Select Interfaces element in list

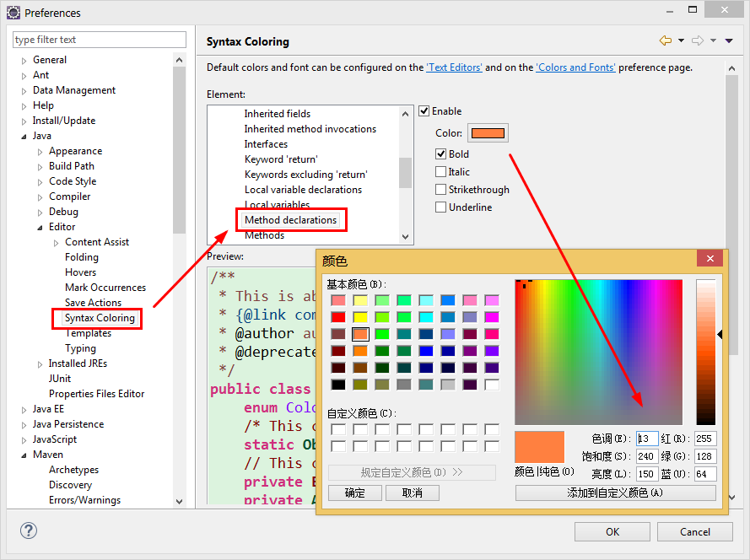[266, 144]
